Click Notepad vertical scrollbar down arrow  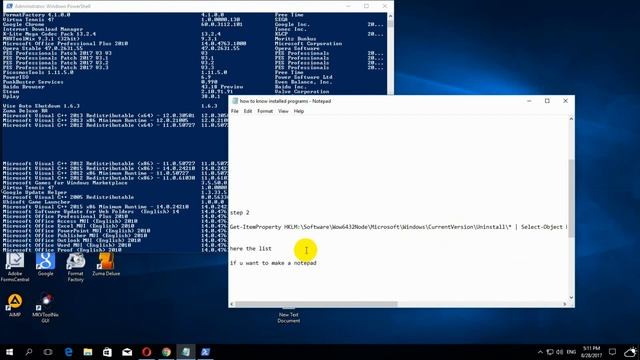click(x=571, y=298)
